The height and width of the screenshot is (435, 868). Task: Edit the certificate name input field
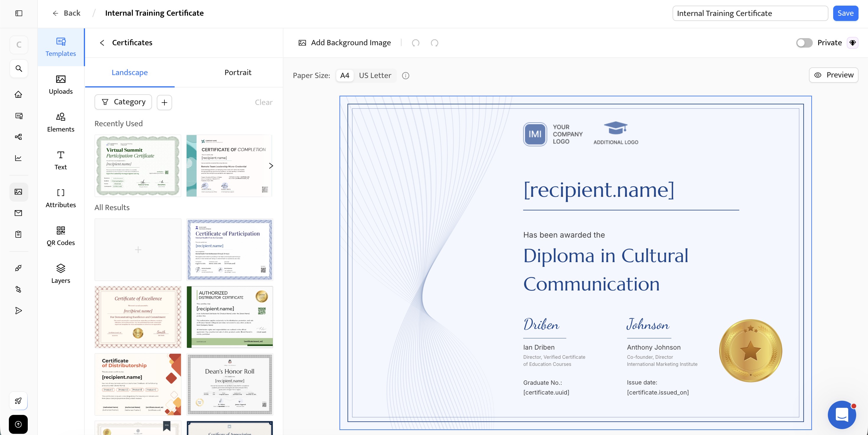750,13
